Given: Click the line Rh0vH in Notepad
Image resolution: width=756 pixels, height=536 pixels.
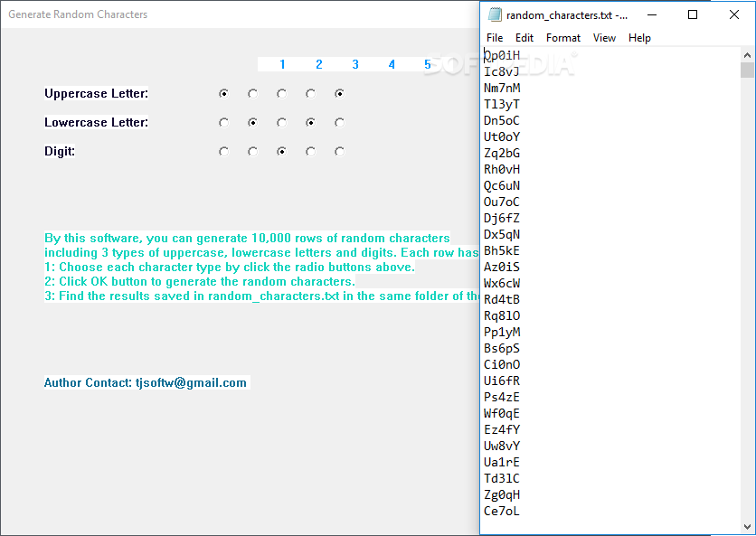Looking at the screenshot, I should pos(502,170).
